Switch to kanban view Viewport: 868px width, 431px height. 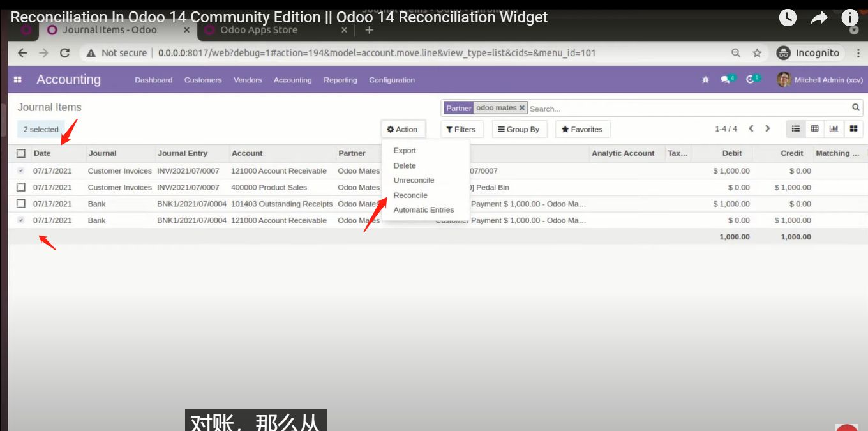click(x=853, y=129)
